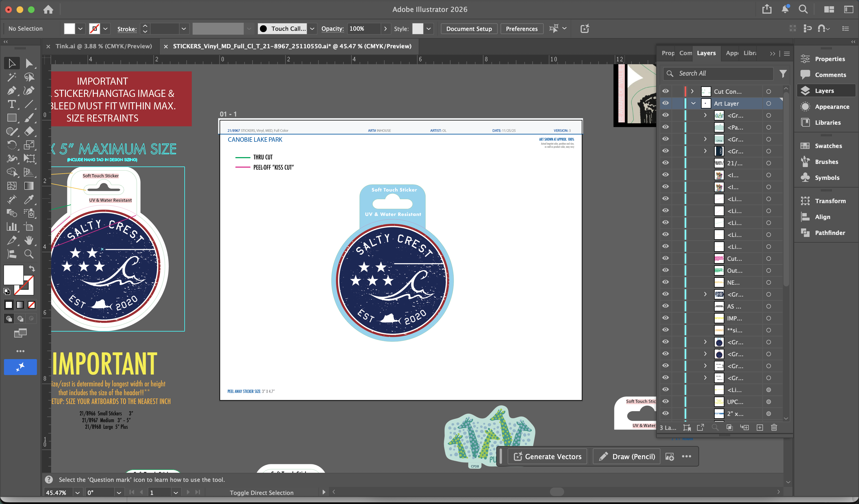The width and height of the screenshot is (859, 504).
Task: Hide the UPC... sublayer eye
Action: click(x=665, y=402)
